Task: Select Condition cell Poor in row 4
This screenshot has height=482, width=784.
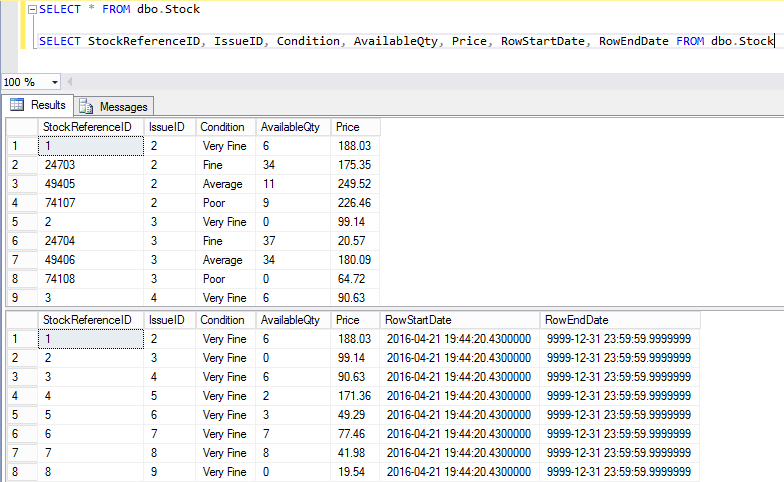Action: 226,203
